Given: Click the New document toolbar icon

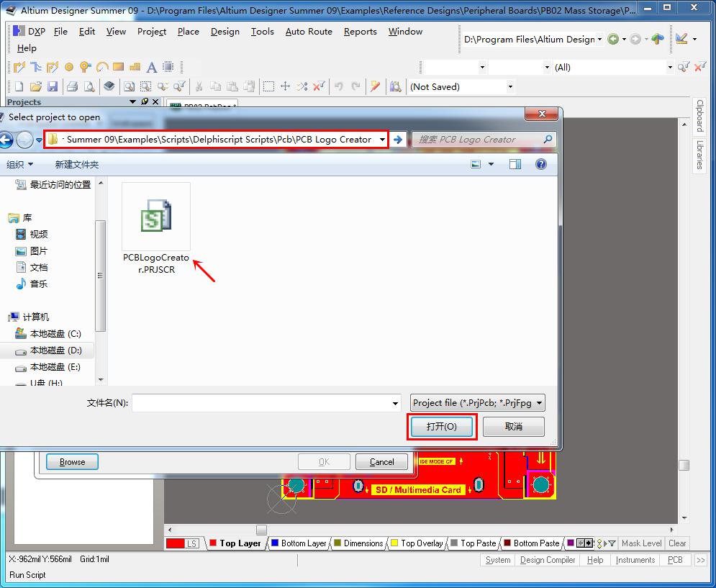Looking at the screenshot, I should point(19,86).
